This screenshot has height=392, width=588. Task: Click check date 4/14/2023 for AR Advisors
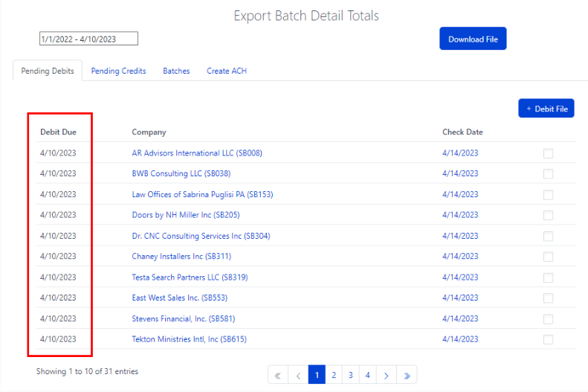pyautogui.click(x=460, y=153)
